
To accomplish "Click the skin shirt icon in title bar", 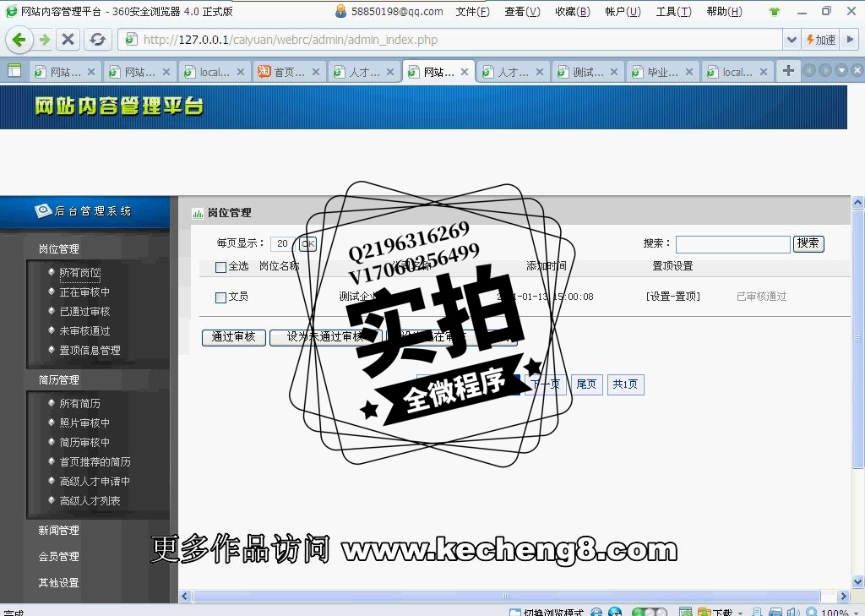I will pos(775,11).
